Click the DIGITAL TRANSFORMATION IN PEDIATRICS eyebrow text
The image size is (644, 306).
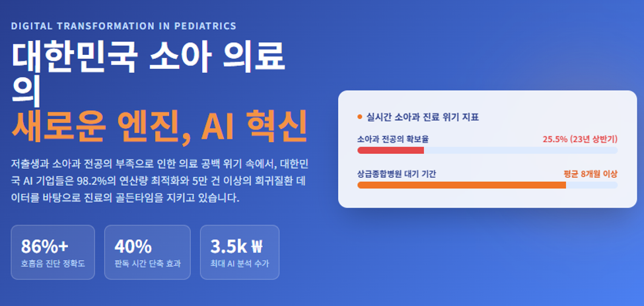[x=124, y=26]
